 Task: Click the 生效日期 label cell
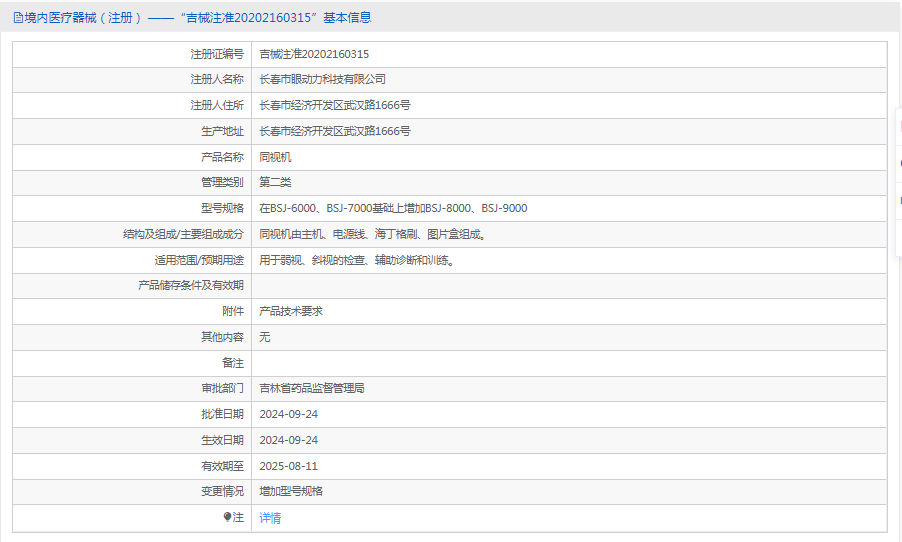pos(132,440)
